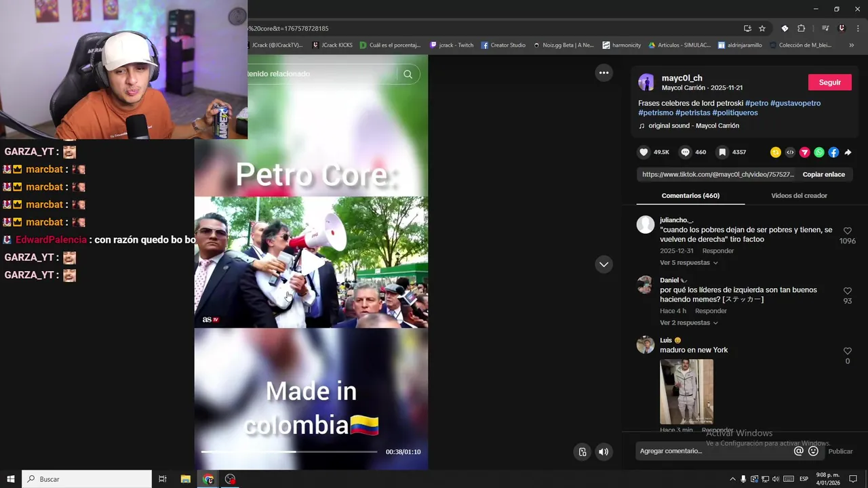Viewport: 868px width, 488px height.
Task: Open the Windows notification center
Action: [x=853, y=479]
